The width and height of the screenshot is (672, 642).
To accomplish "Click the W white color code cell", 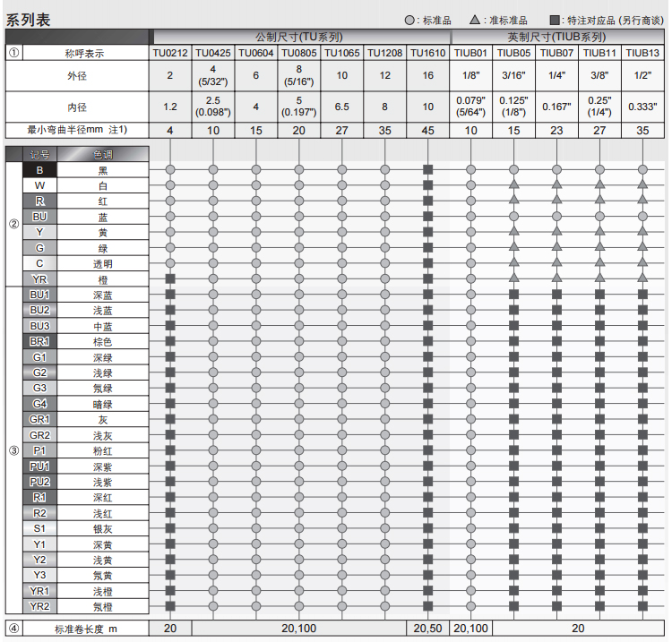I will coord(39,185).
